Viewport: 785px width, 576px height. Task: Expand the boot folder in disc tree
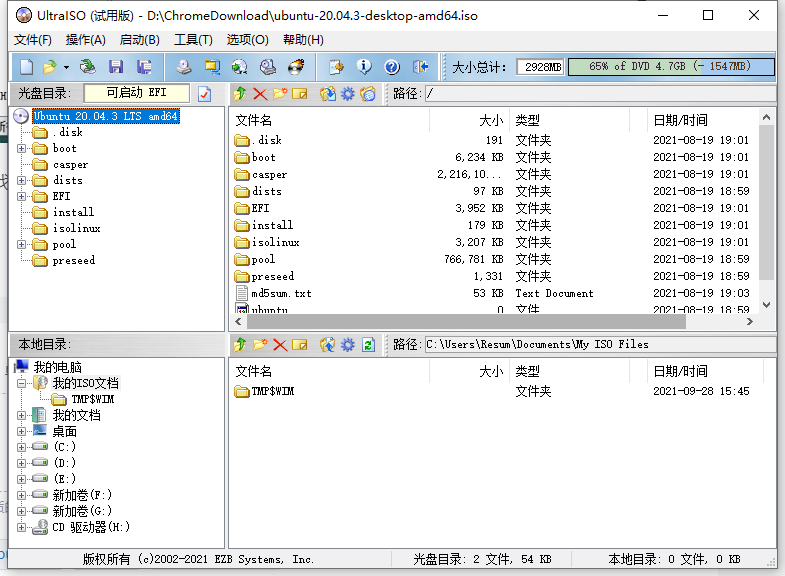click(x=21, y=148)
